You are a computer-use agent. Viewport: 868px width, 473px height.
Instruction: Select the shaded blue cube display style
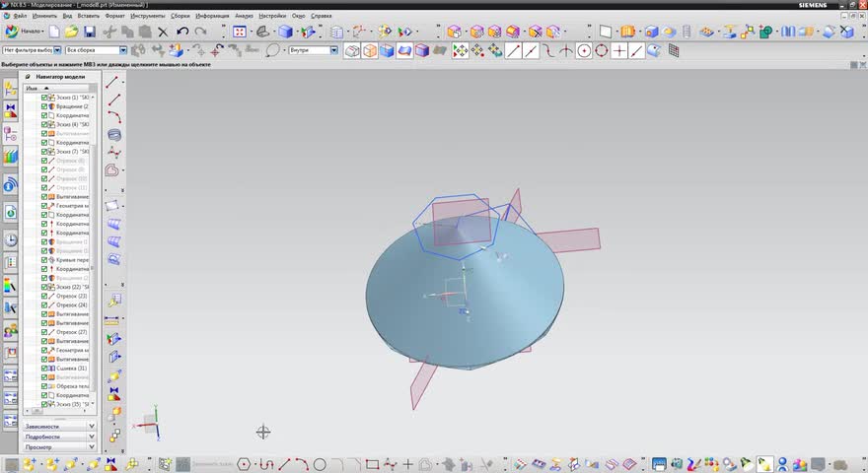click(285, 32)
